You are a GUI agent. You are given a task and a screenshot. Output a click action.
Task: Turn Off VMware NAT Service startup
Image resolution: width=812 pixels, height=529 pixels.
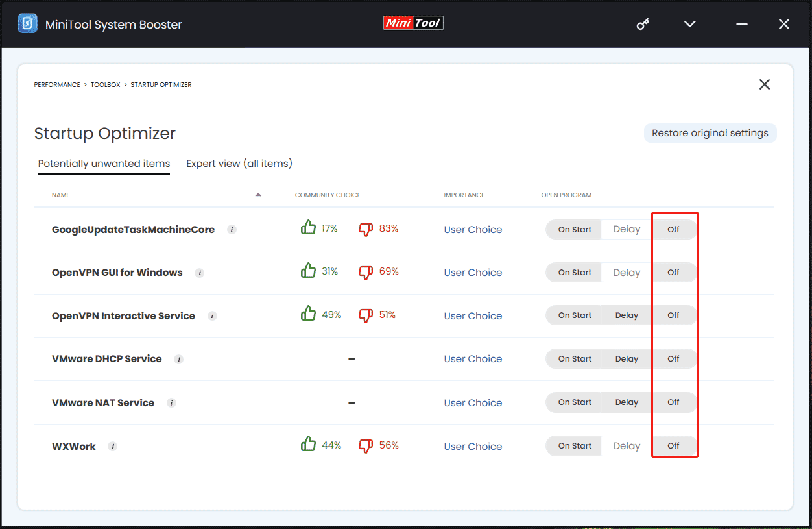coord(674,402)
